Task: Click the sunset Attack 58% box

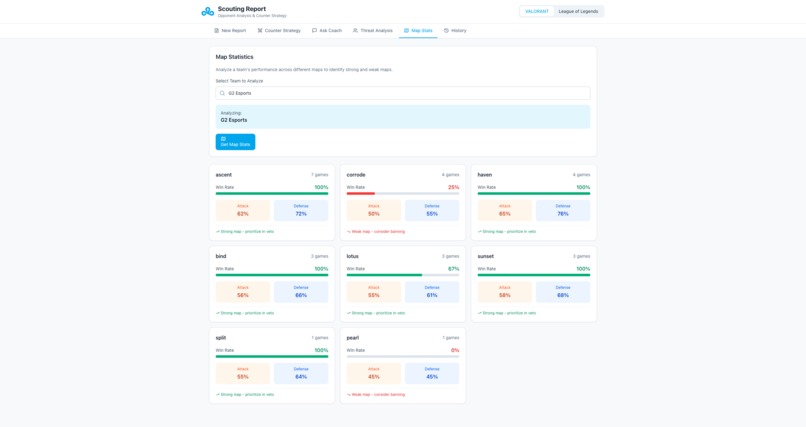Action: tap(505, 292)
